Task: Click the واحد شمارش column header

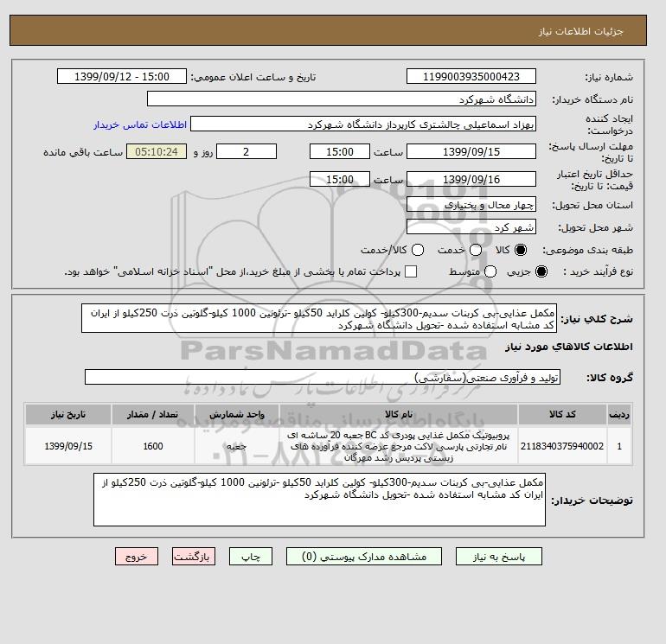Action: click(237, 414)
